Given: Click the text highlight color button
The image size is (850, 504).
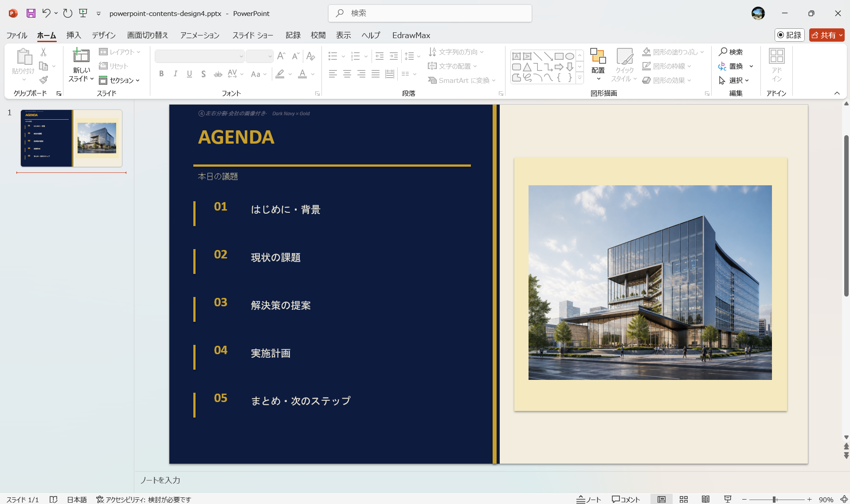Looking at the screenshot, I should 280,74.
